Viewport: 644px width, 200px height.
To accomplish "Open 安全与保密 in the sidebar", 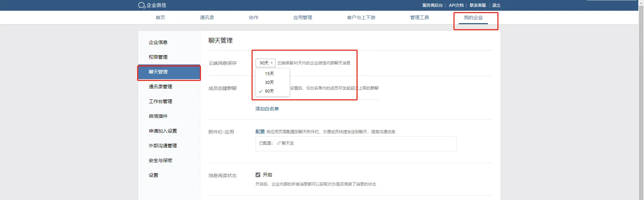I will pos(169,160).
